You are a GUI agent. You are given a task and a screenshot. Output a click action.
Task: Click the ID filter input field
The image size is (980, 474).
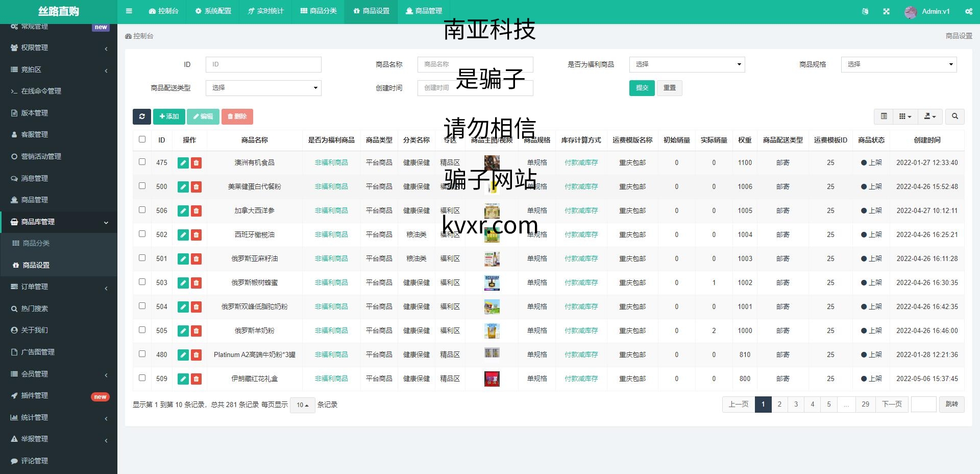263,64
